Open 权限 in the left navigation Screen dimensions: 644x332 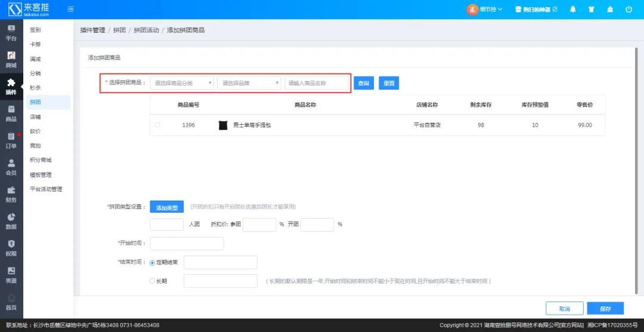click(11, 248)
